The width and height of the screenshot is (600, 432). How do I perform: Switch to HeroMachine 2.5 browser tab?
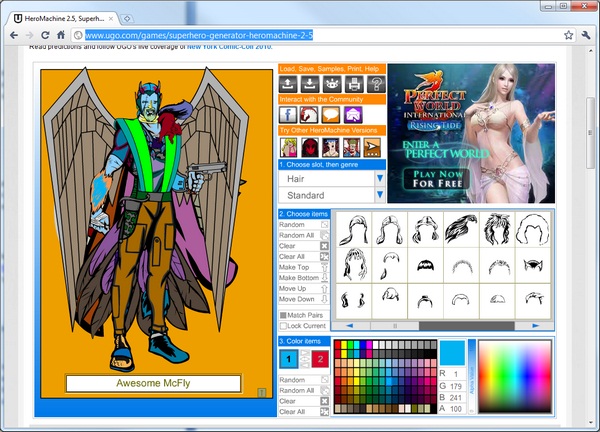(x=64, y=18)
